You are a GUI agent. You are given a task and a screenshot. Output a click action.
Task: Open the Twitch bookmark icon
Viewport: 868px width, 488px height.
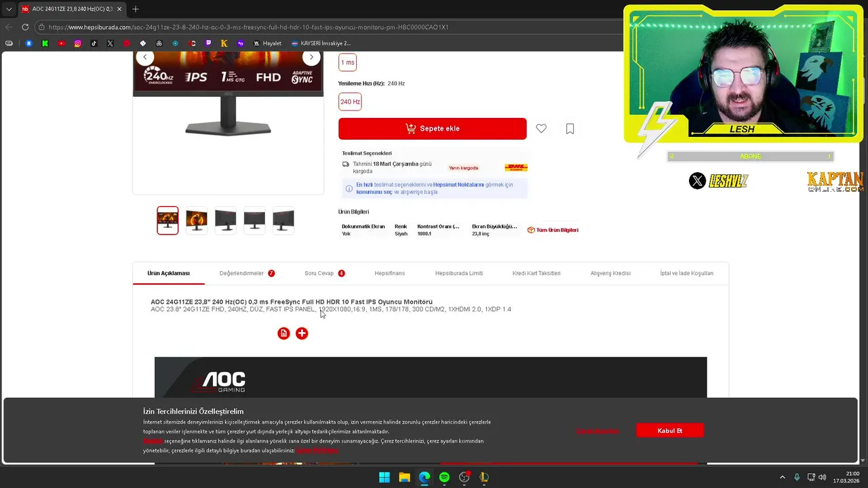click(x=208, y=43)
